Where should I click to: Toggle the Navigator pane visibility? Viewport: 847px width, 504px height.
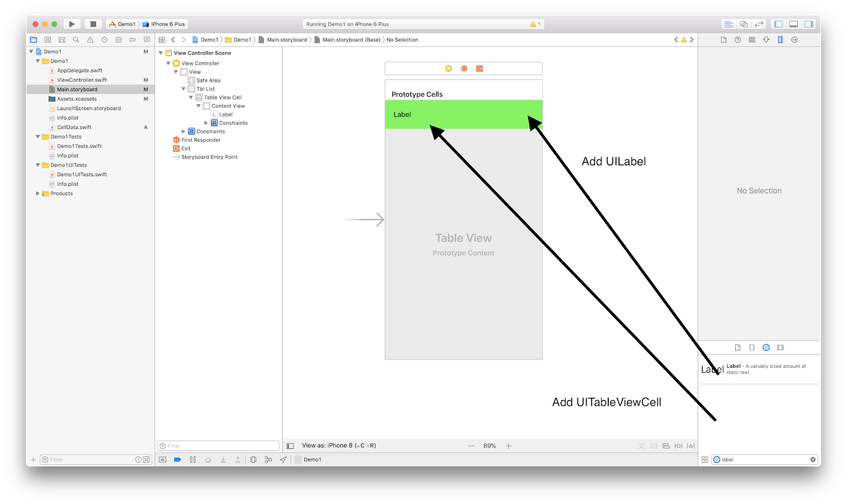(x=778, y=24)
